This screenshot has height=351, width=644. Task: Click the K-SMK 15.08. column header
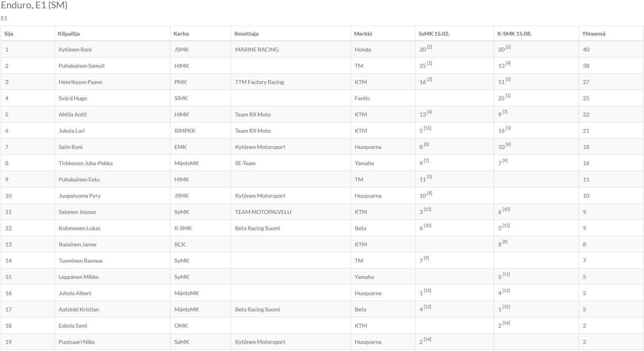pyautogui.click(x=514, y=34)
